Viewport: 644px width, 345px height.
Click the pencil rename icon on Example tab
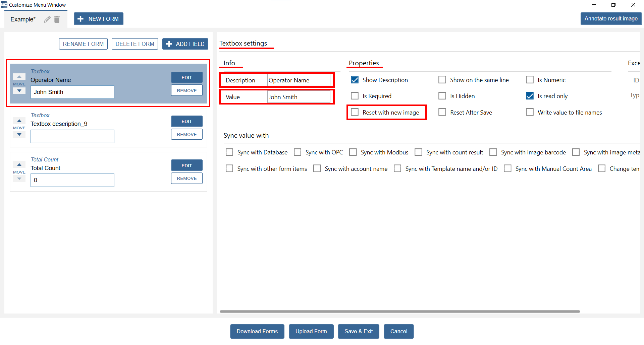pos(47,19)
